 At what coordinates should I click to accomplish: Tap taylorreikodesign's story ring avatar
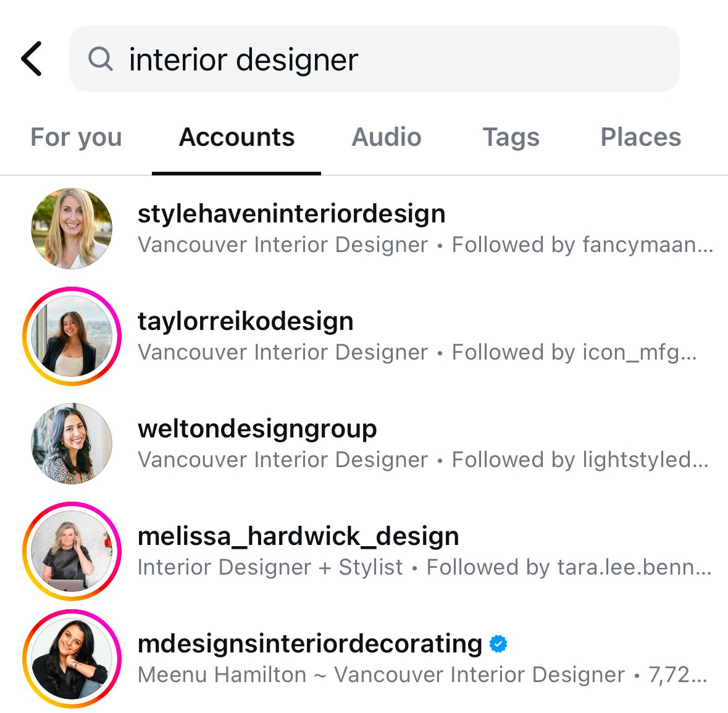[71, 335]
